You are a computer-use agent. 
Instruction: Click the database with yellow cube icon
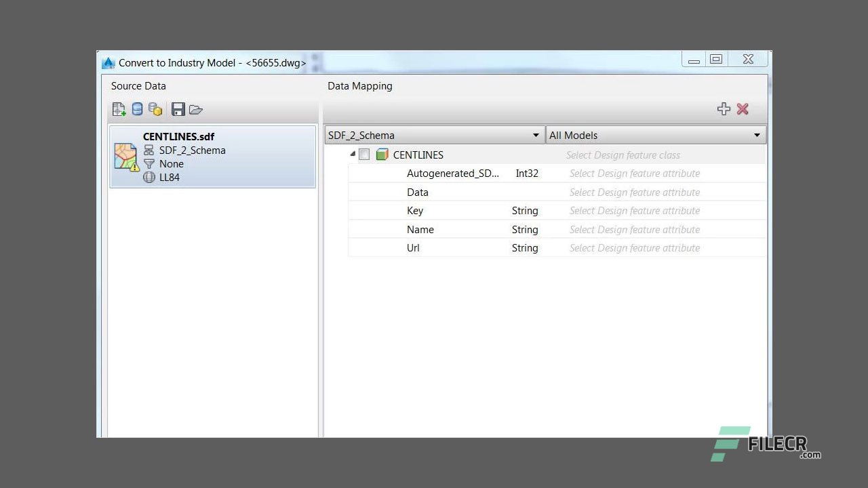tap(155, 109)
